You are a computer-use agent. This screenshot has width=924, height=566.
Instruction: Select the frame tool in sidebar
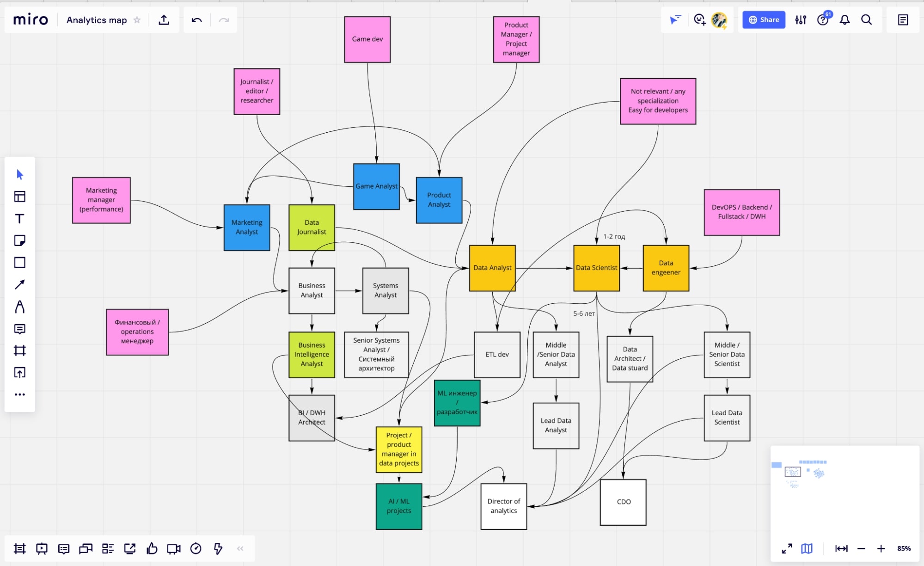pos(19,351)
